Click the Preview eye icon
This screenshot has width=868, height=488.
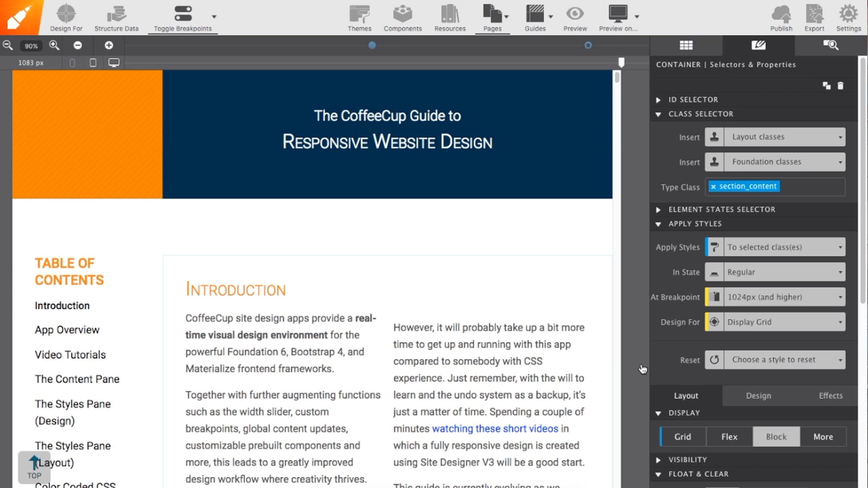(575, 14)
